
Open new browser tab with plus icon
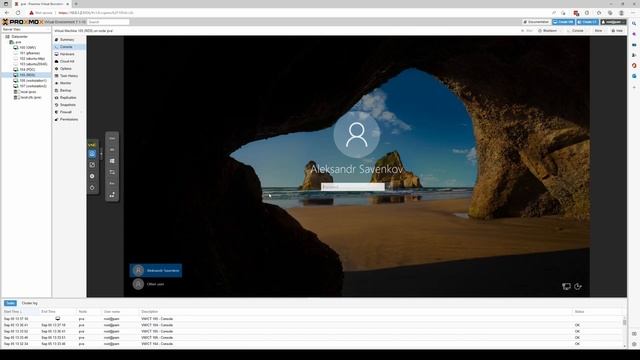pyautogui.click(x=76, y=4)
